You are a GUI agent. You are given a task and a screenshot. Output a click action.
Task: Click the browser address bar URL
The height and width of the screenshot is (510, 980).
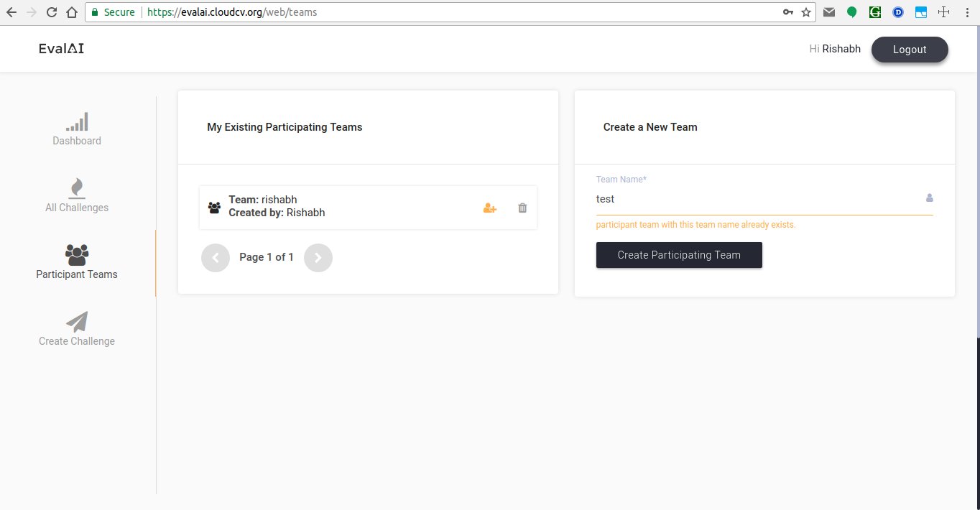click(232, 12)
